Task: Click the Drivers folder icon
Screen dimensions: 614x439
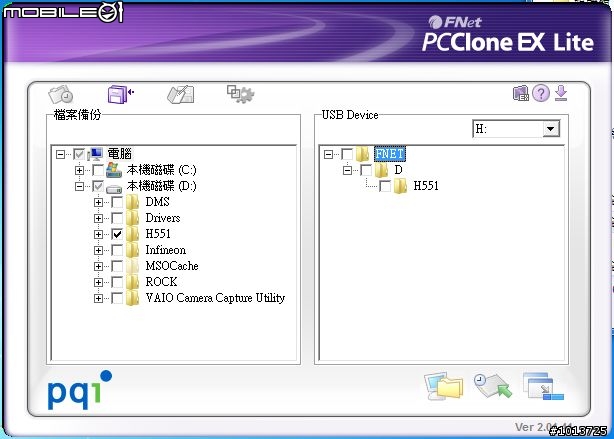Action: click(x=133, y=219)
